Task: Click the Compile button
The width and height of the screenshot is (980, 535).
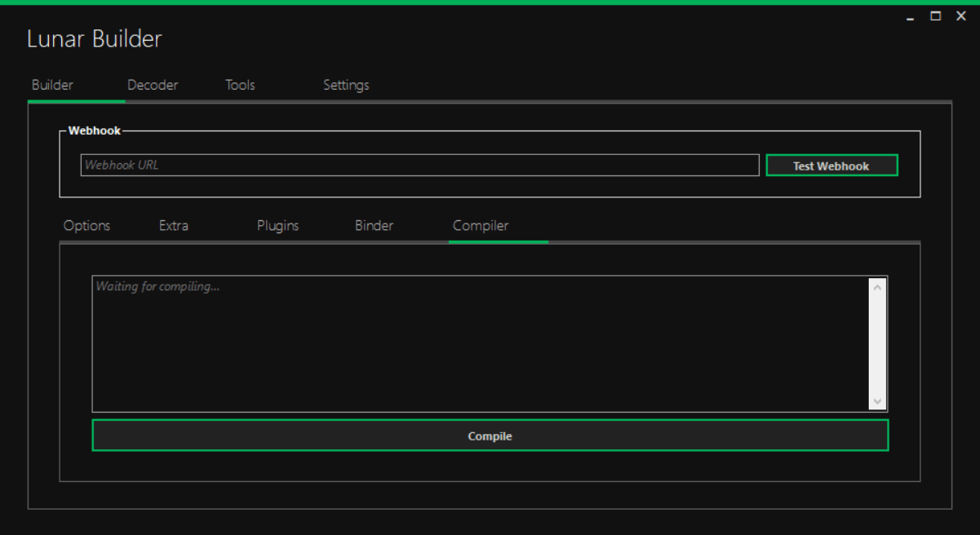Action: point(490,436)
